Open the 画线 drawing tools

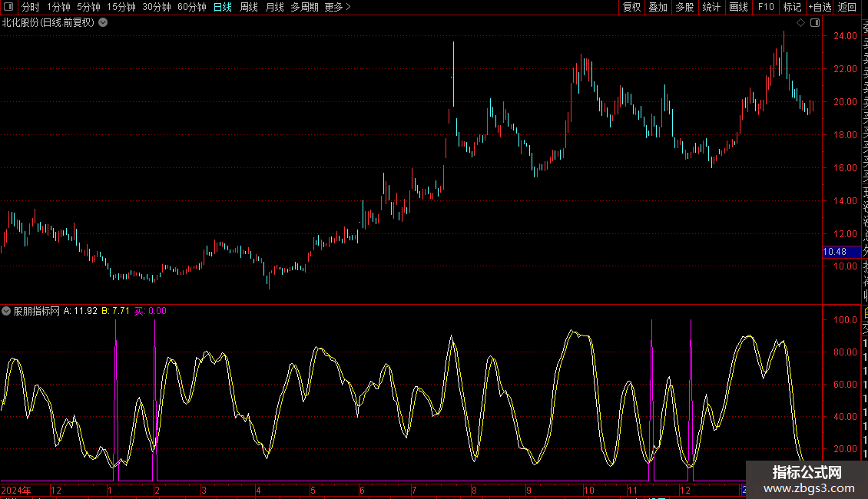pos(738,7)
